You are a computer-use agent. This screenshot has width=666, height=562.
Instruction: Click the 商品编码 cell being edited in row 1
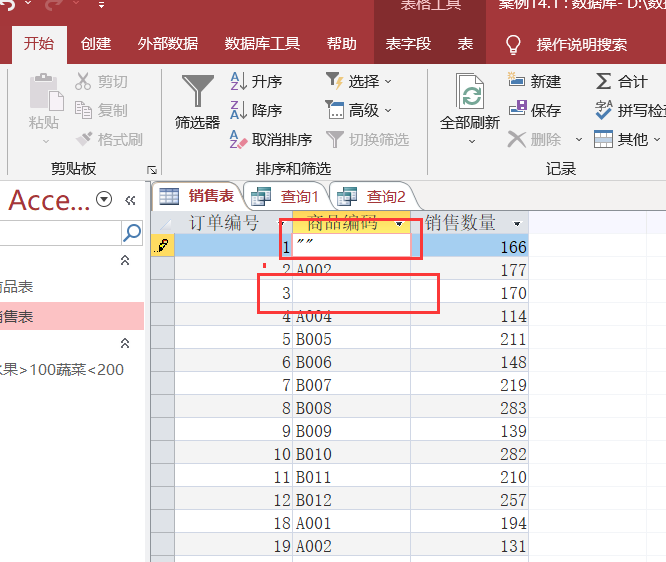tap(351, 246)
